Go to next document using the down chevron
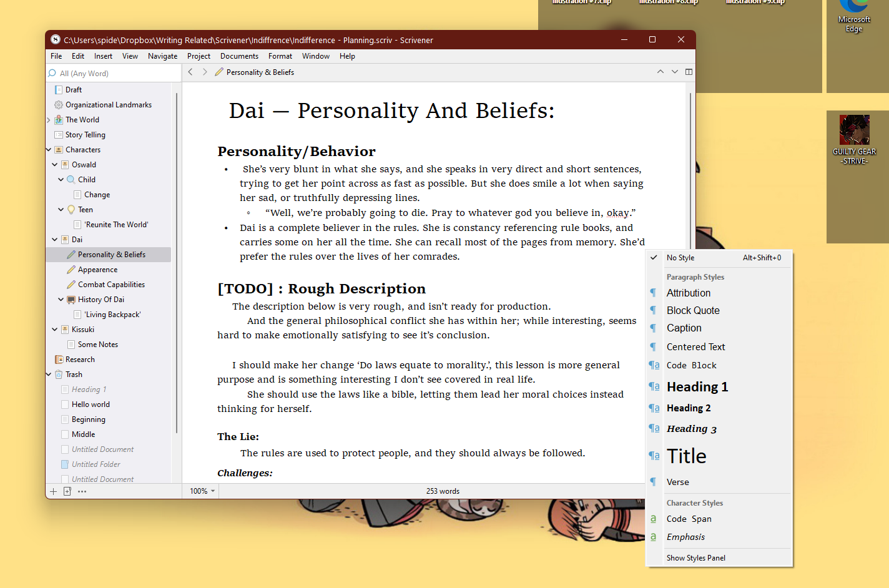 click(674, 72)
